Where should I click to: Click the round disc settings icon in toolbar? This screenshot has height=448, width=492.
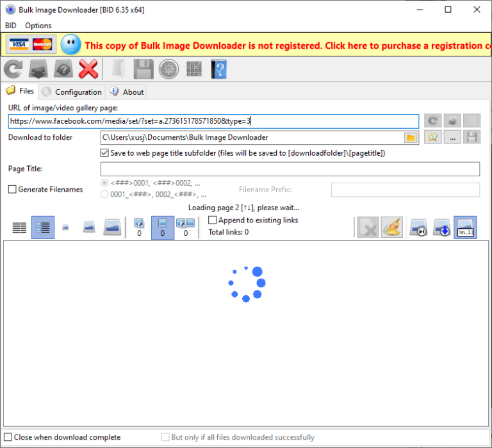168,69
